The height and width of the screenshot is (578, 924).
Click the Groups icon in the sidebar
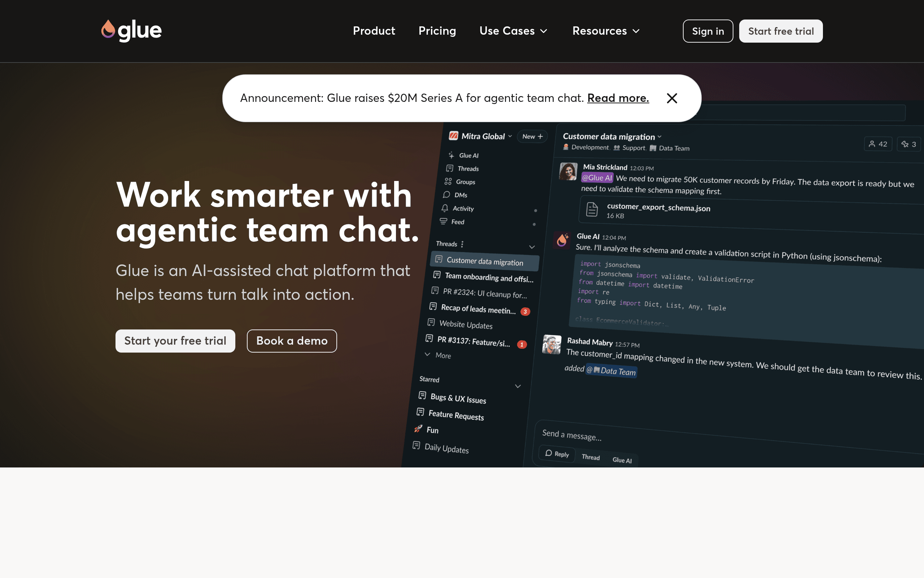coord(448,182)
